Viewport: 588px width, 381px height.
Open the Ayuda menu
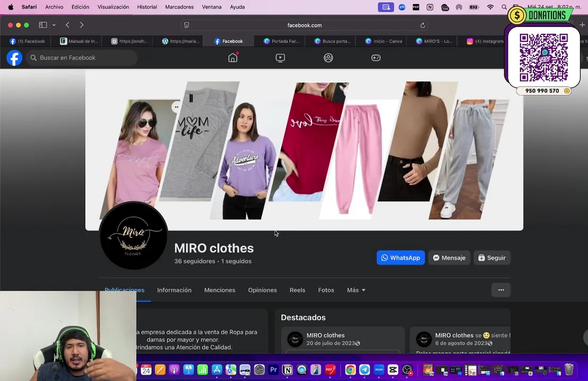tap(237, 7)
